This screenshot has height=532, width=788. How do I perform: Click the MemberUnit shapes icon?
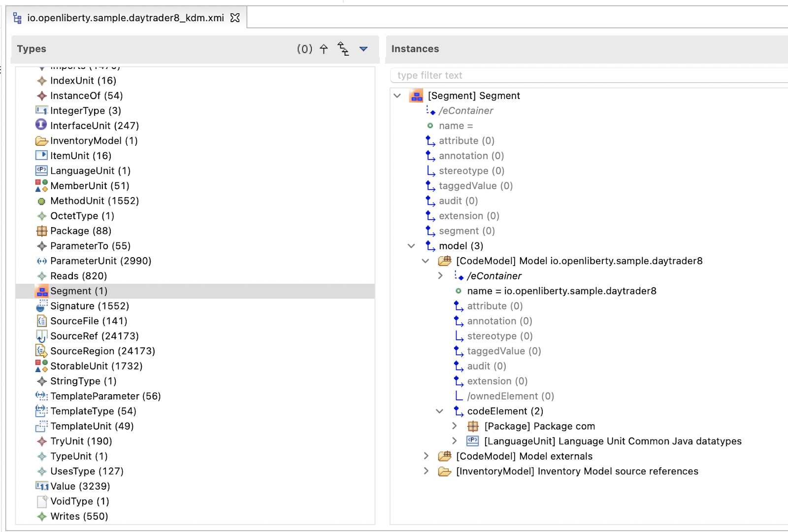tap(41, 186)
